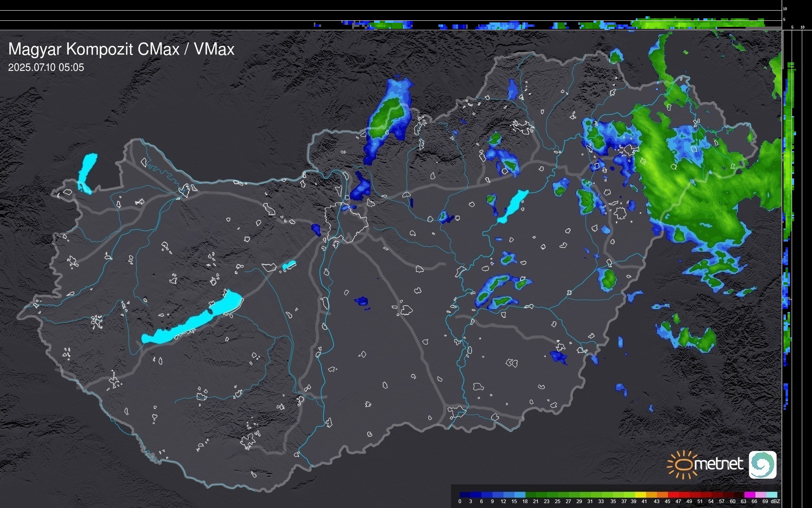The height and width of the screenshot is (508, 812).
Task: Click the small blue echo in central Hungary
Action: pyautogui.click(x=361, y=301)
